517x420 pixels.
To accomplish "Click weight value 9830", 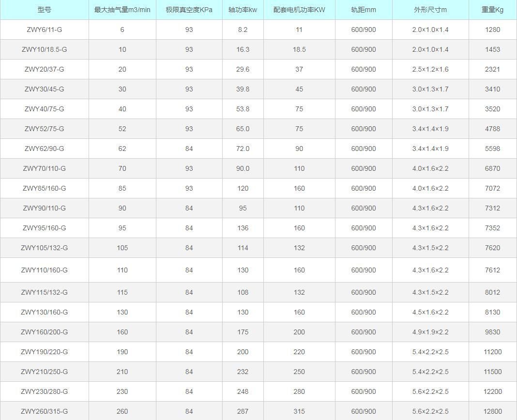I will [492, 332].
